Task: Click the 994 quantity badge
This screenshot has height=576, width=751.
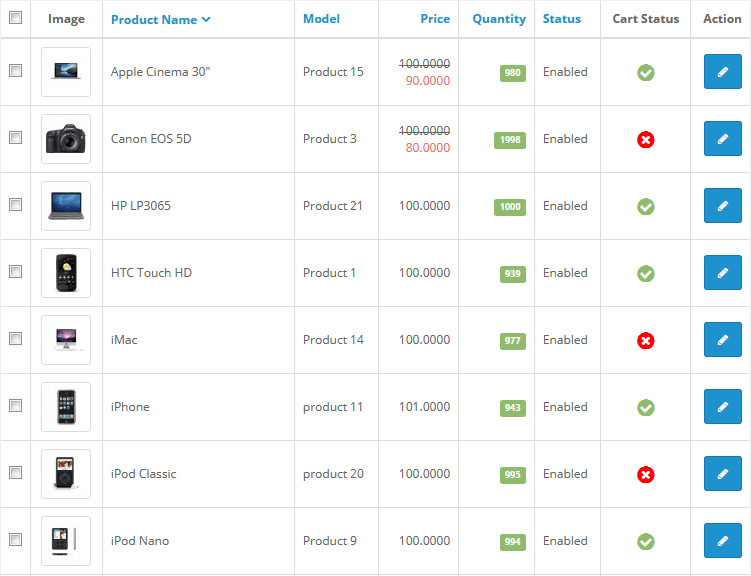Action: 512,542
